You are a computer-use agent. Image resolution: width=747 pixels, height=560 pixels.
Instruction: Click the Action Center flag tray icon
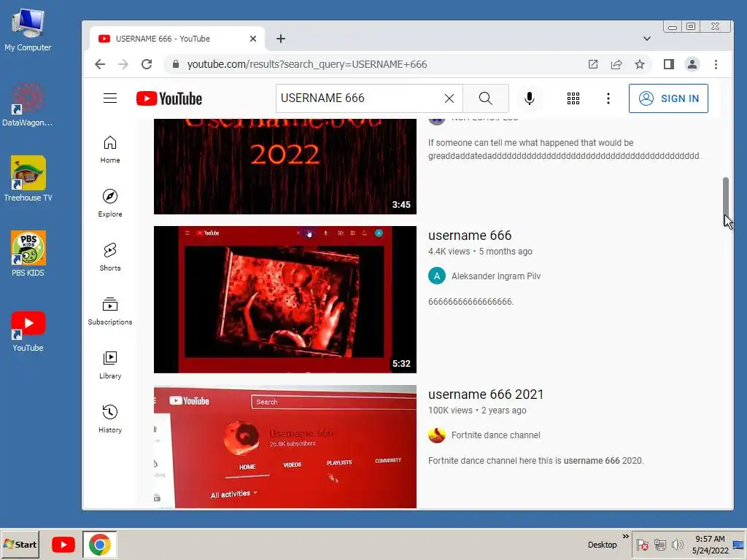(642, 544)
